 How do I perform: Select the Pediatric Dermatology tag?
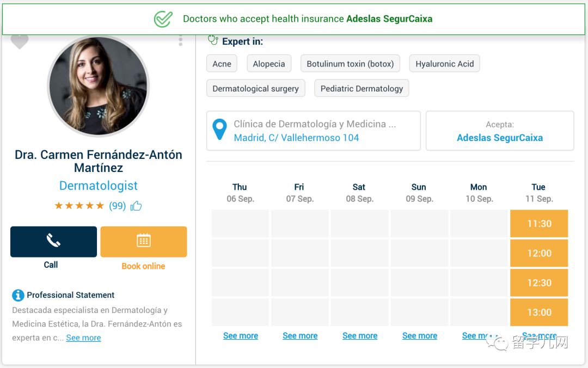click(x=362, y=89)
